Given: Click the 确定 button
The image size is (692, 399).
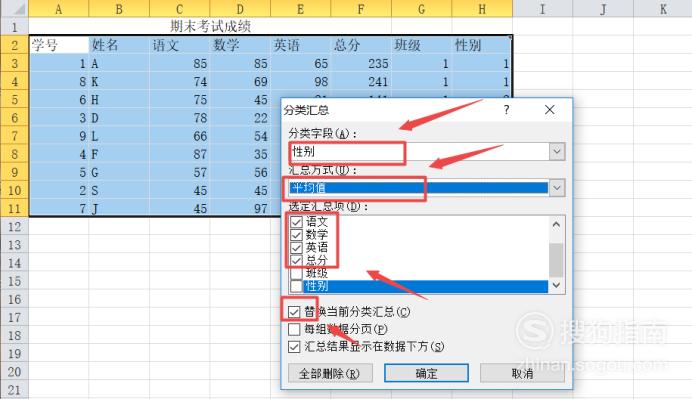Looking at the screenshot, I should pyautogui.click(x=426, y=373).
